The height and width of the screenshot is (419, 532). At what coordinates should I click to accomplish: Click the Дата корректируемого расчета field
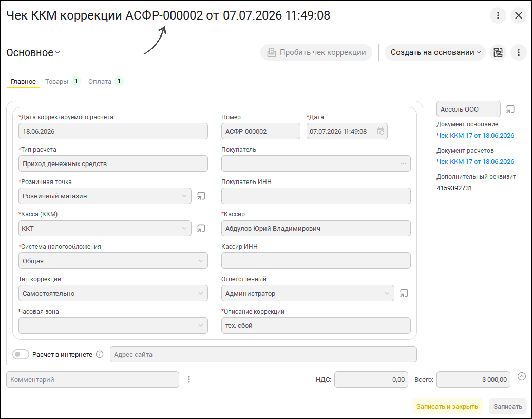pyautogui.click(x=113, y=131)
